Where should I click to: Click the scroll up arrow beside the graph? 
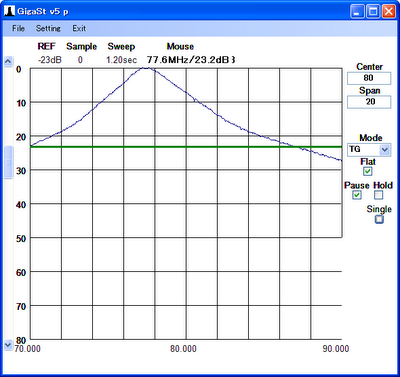(x=8, y=62)
